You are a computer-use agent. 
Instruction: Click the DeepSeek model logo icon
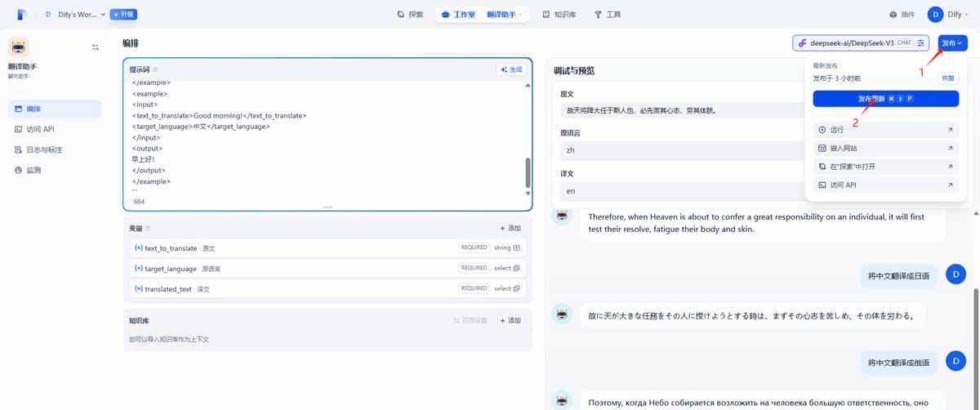[803, 42]
